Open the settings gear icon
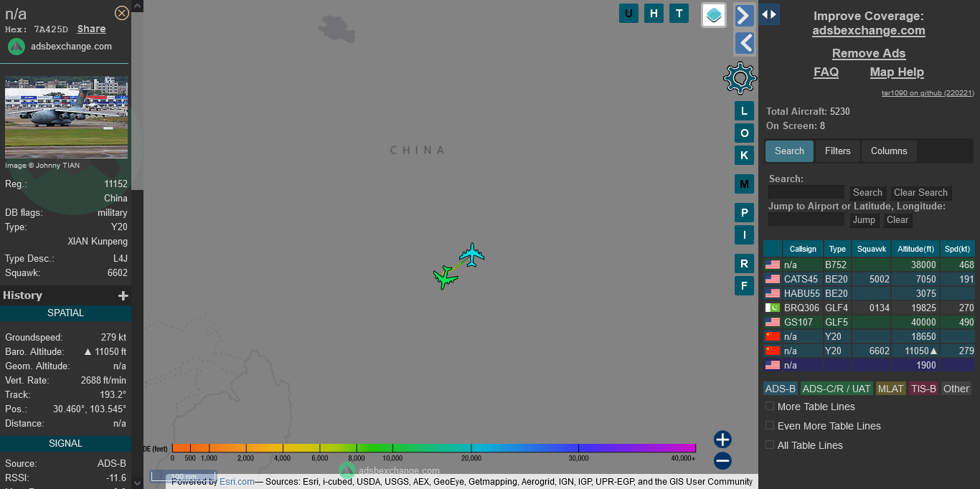Image resolution: width=980 pixels, height=489 pixels. [740, 78]
